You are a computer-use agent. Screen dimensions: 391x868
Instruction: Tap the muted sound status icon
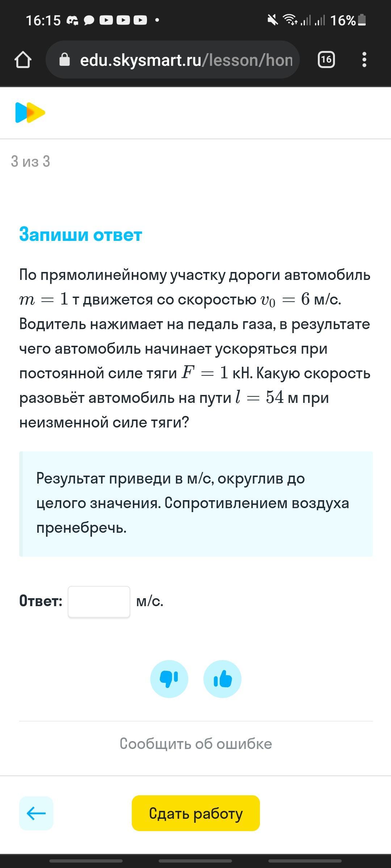273,20
